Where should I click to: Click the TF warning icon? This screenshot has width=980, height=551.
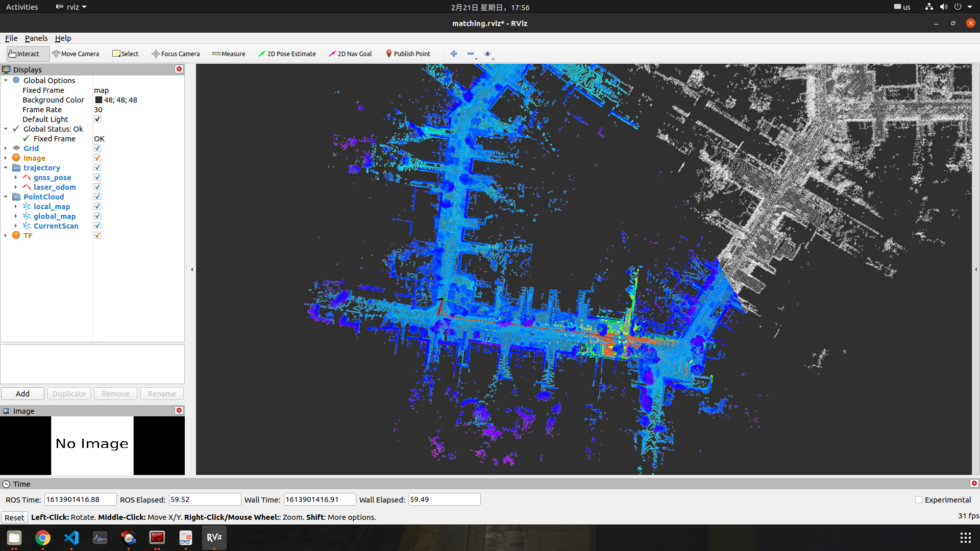tap(16, 235)
